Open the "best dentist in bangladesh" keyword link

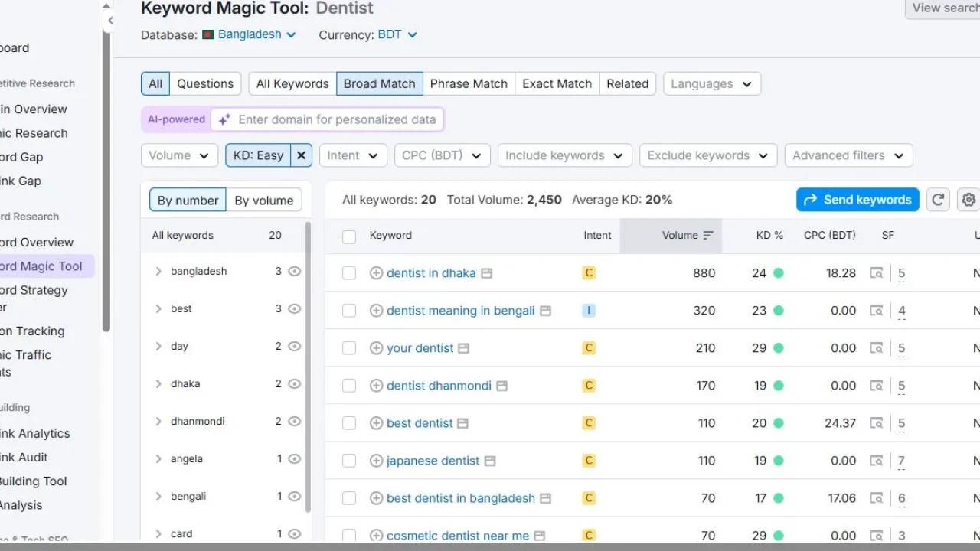tap(459, 497)
